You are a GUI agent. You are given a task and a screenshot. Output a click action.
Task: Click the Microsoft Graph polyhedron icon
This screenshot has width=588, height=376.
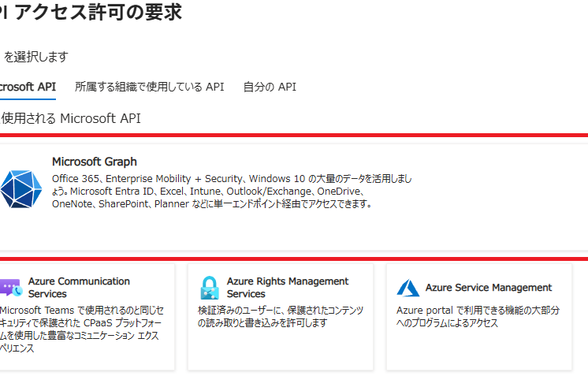20,188
